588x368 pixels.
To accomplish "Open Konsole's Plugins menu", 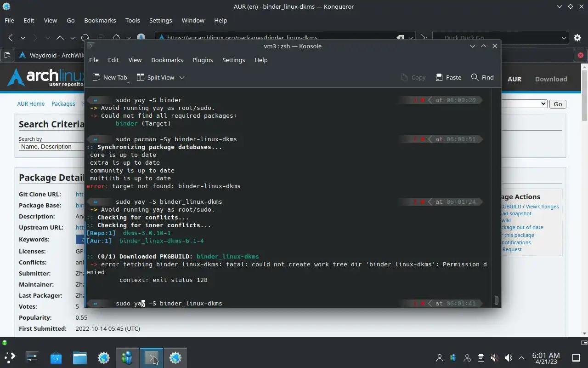I will point(203,60).
